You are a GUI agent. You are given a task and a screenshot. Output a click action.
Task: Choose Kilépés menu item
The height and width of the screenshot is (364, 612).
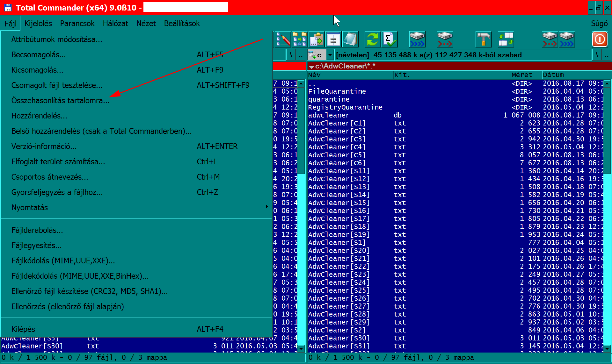pyautogui.click(x=136, y=329)
